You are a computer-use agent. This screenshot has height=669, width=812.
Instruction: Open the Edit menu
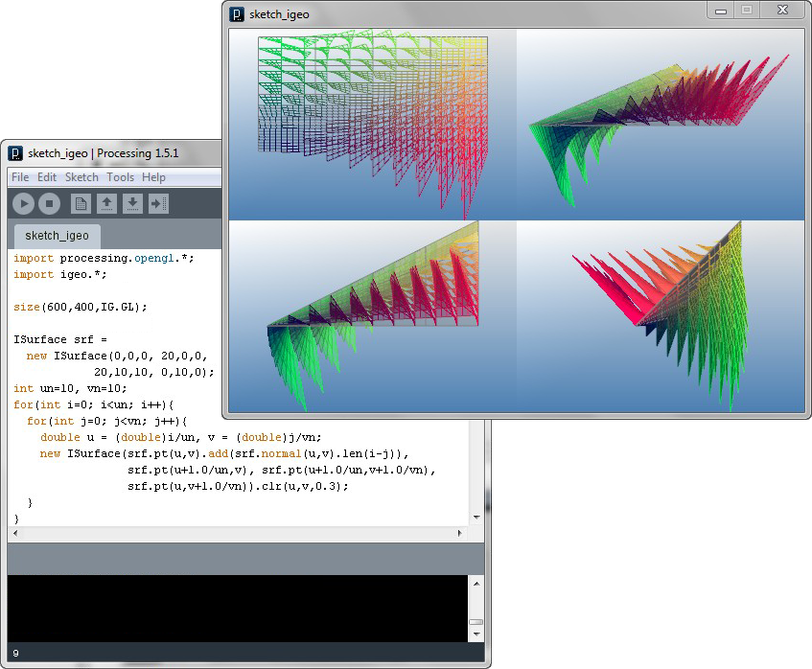pyautogui.click(x=47, y=177)
